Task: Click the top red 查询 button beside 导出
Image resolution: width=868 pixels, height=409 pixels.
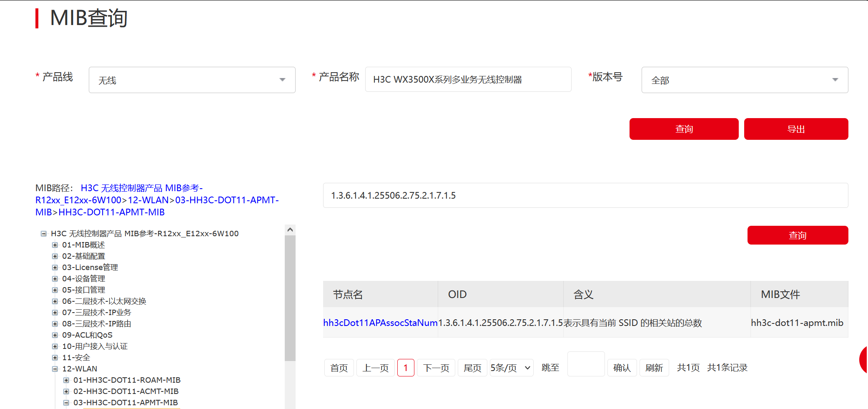Action: pyautogui.click(x=684, y=129)
